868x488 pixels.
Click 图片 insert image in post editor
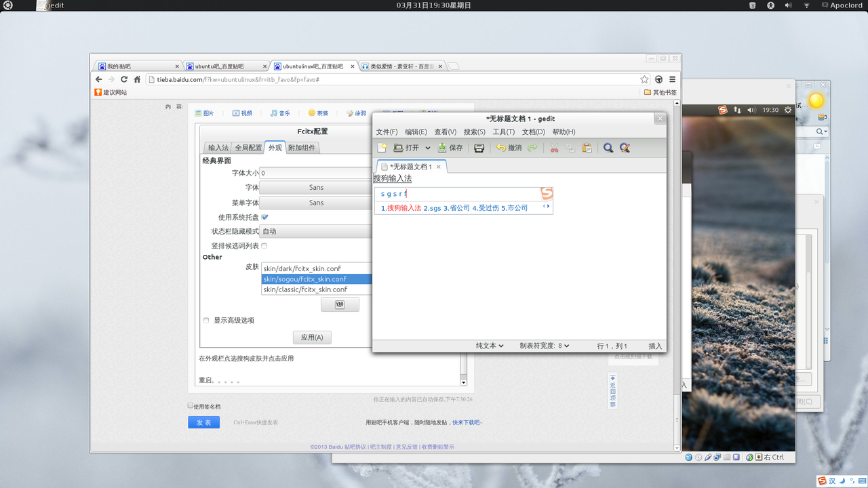[204, 113]
